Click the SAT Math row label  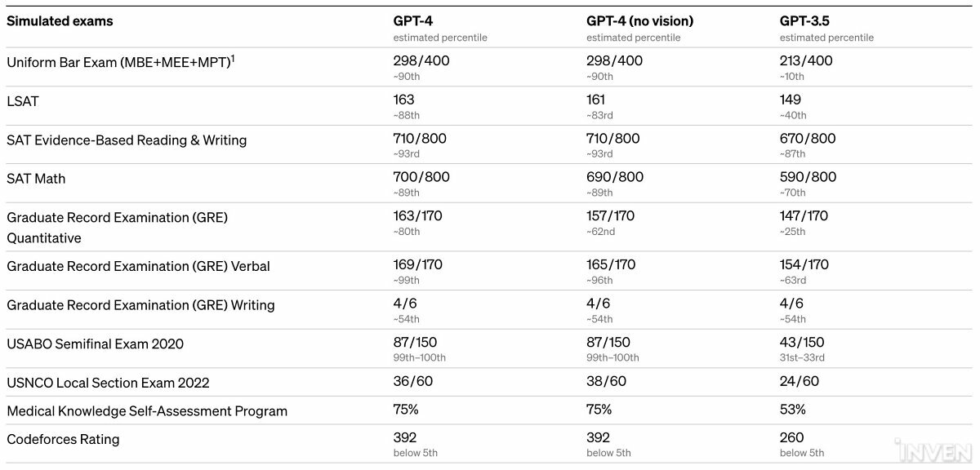tap(36, 179)
